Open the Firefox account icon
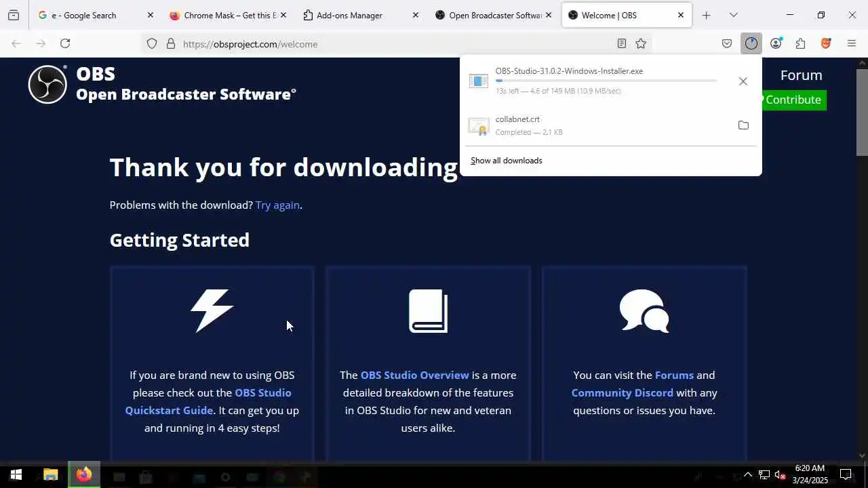868x488 pixels. pyautogui.click(x=776, y=43)
